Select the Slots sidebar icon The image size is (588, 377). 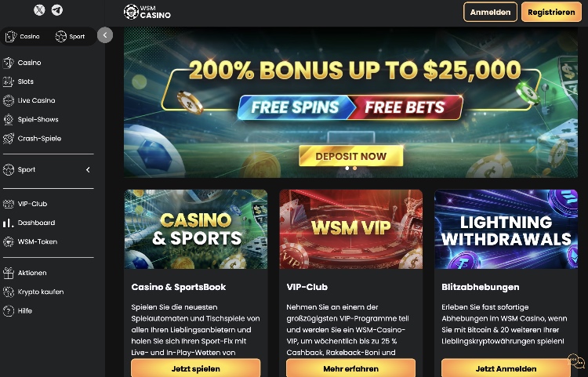pyautogui.click(x=9, y=82)
